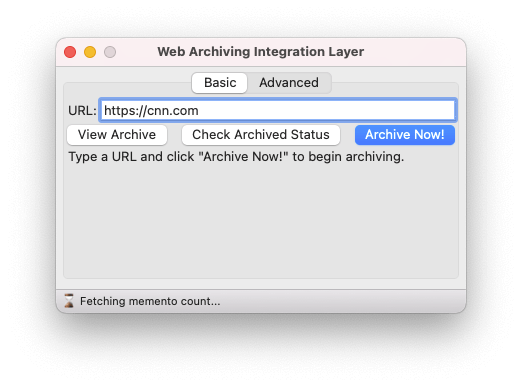Click the yellow minimize window button
Image resolution: width=522 pixels, height=387 pixels.
90,52
